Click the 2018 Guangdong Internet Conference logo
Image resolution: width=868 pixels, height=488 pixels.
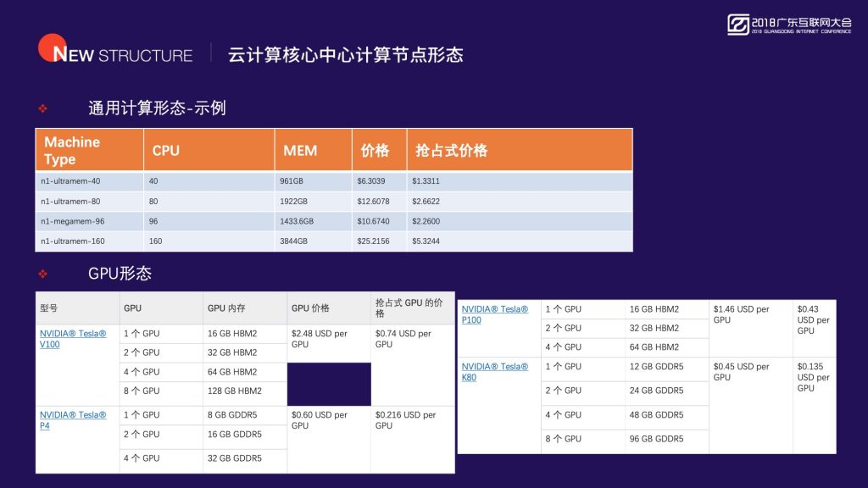(x=789, y=25)
